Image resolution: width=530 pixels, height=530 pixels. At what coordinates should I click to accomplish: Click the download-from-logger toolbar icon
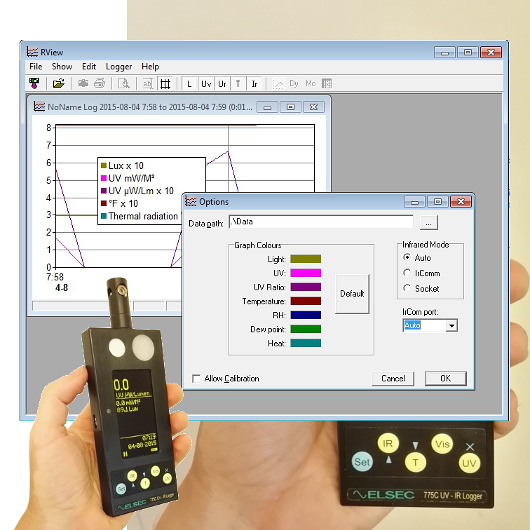(x=34, y=83)
